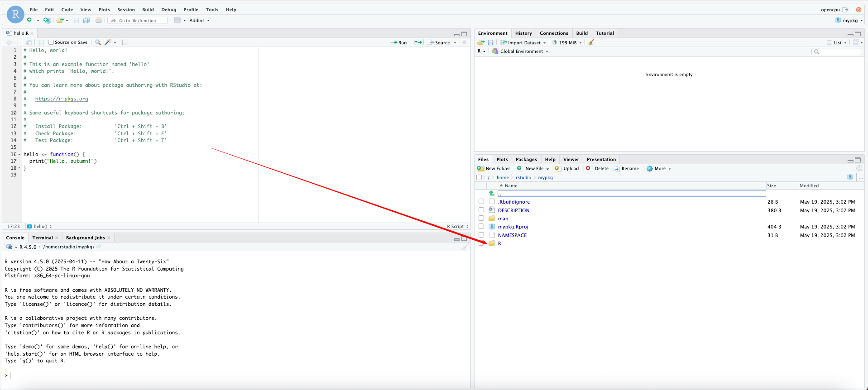Click the code tools magic wand icon
868x390 pixels.
[x=108, y=43]
